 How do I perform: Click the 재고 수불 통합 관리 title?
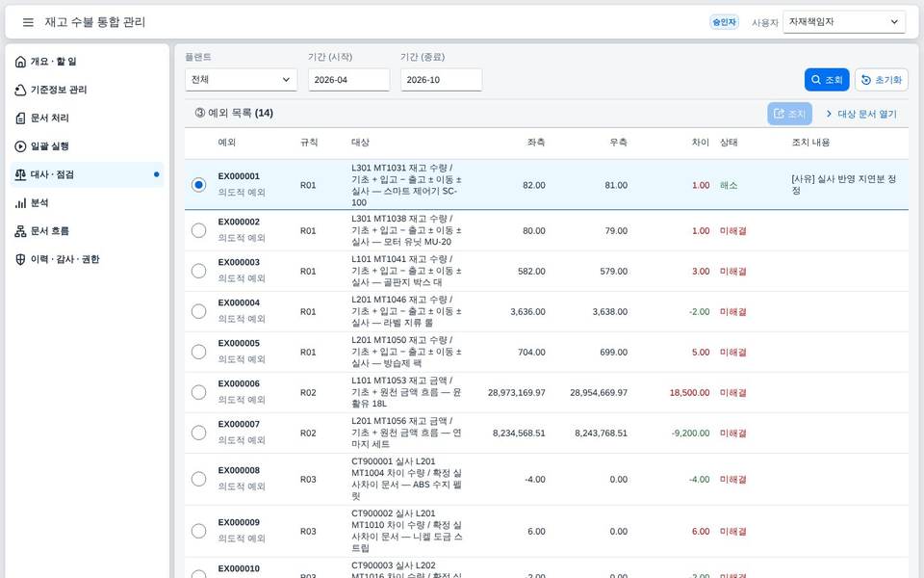click(x=95, y=22)
